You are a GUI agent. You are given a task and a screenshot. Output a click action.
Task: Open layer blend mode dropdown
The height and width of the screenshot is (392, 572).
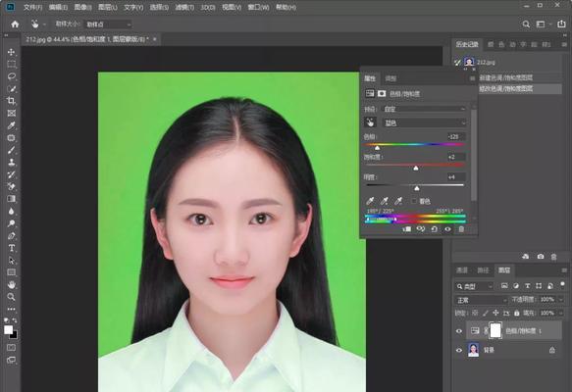pyautogui.click(x=481, y=300)
